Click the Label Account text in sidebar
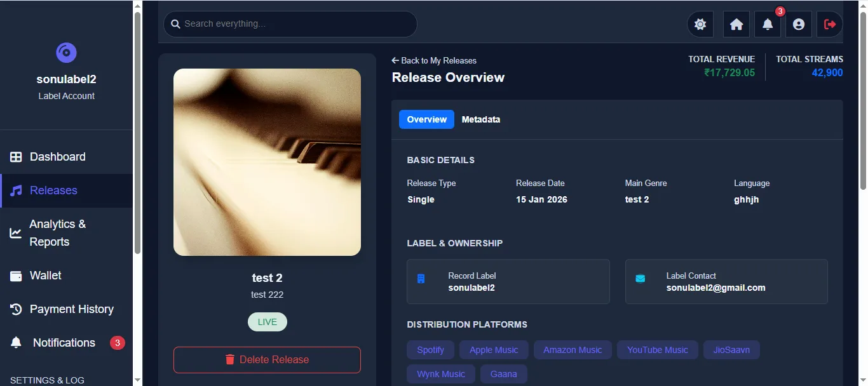Screen dimensions: 868x386 66,96
